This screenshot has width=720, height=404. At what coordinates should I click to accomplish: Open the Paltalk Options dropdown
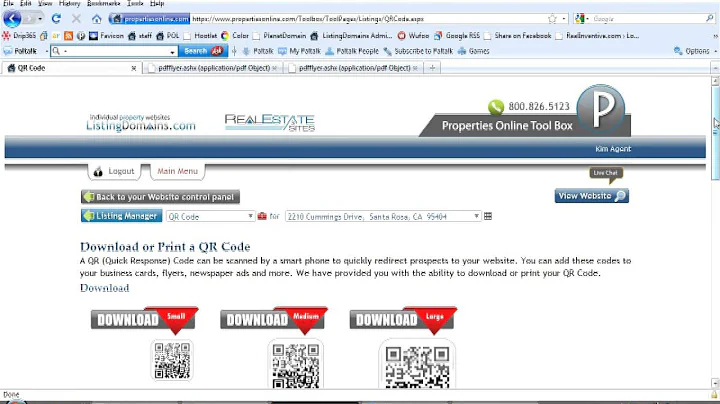(x=695, y=51)
